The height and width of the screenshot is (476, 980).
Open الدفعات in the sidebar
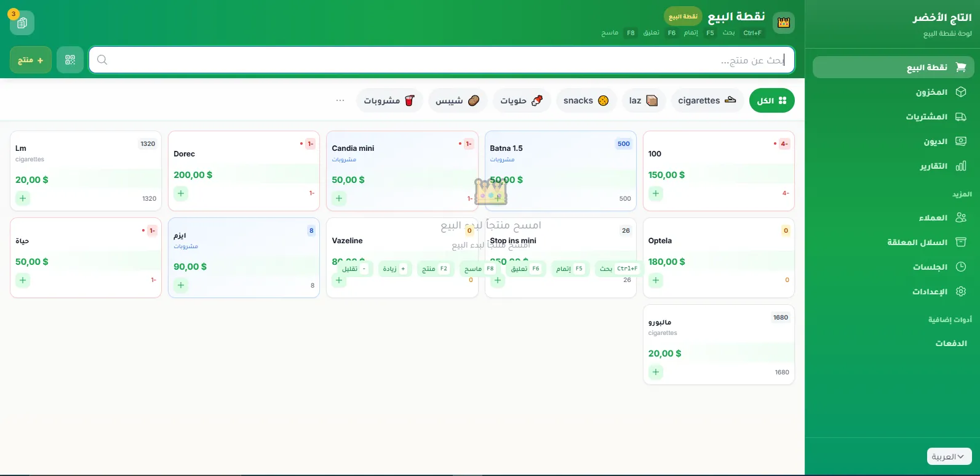(x=951, y=343)
